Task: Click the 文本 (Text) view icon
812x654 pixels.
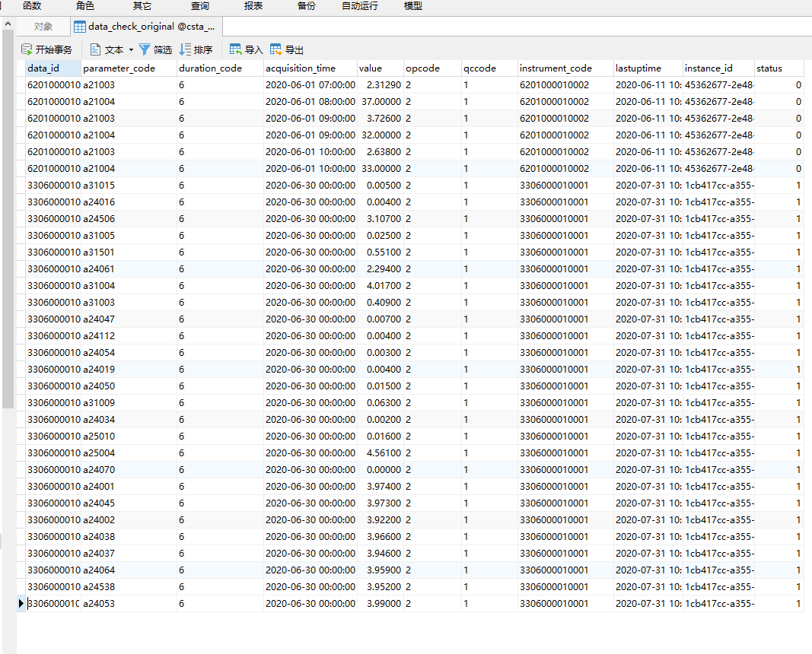Action: click(96, 49)
